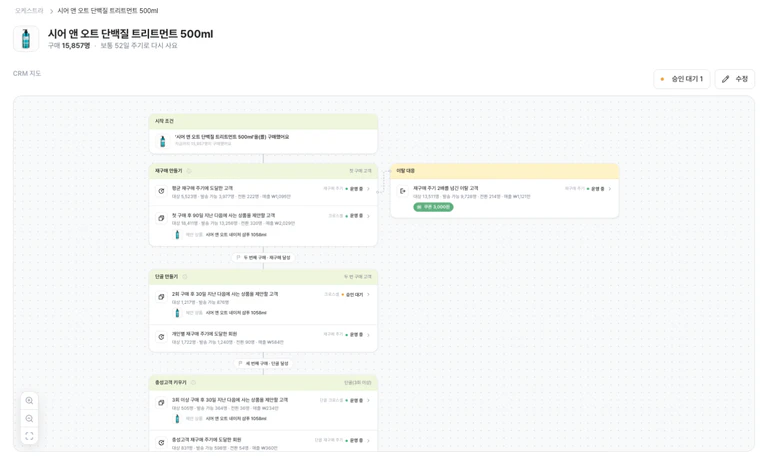768x460 pixels.
Task: Click the CRM 지도 label
Action: (x=27, y=73)
